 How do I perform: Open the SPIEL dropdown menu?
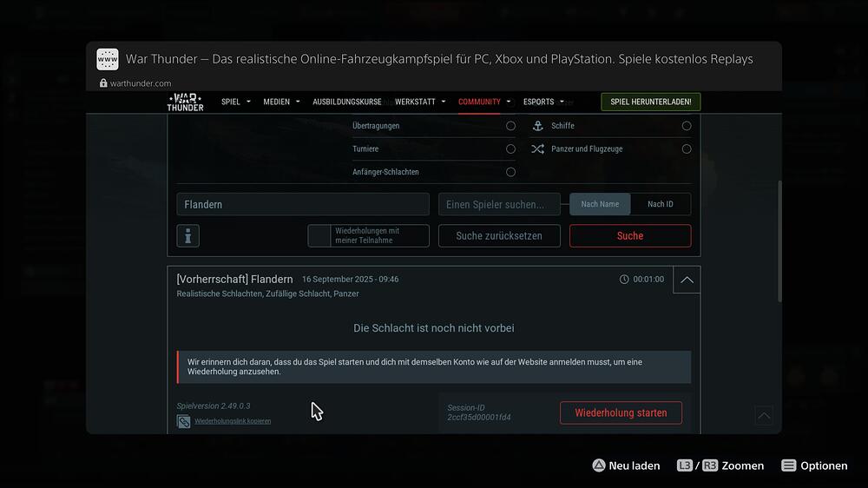[236, 102]
